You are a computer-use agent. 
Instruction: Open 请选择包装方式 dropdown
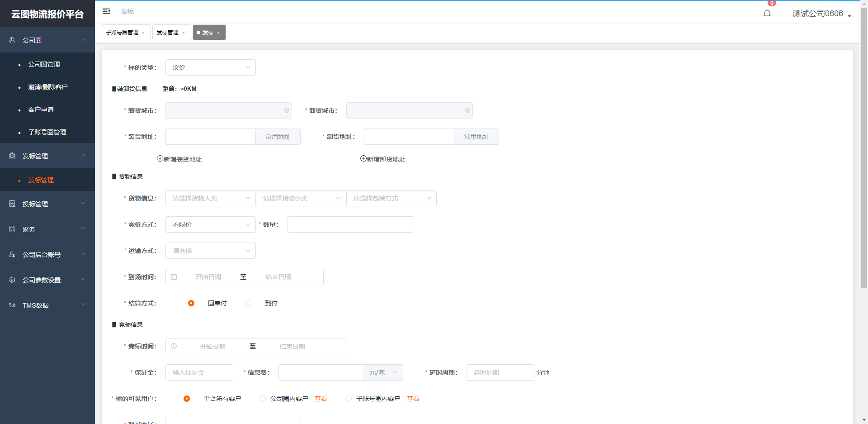(x=392, y=198)
